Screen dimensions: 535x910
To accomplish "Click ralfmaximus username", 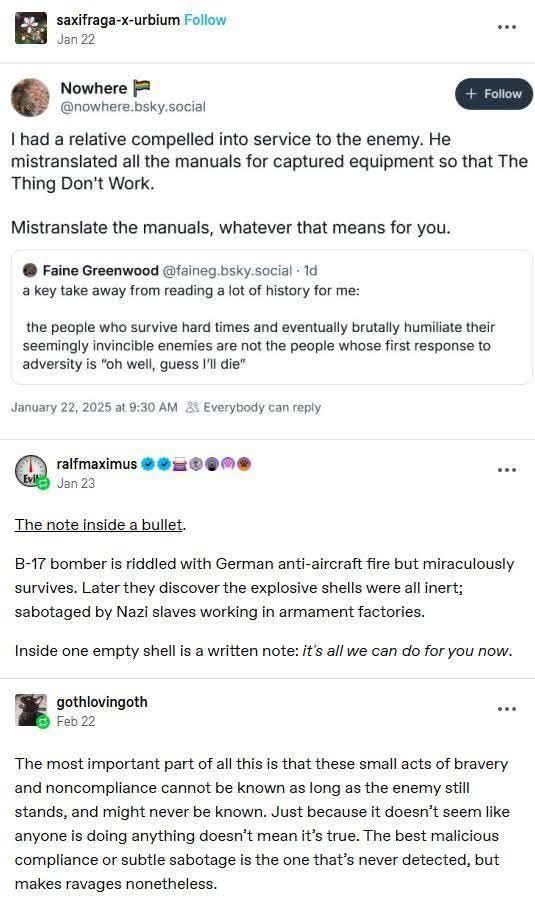I will coord(96,464).
